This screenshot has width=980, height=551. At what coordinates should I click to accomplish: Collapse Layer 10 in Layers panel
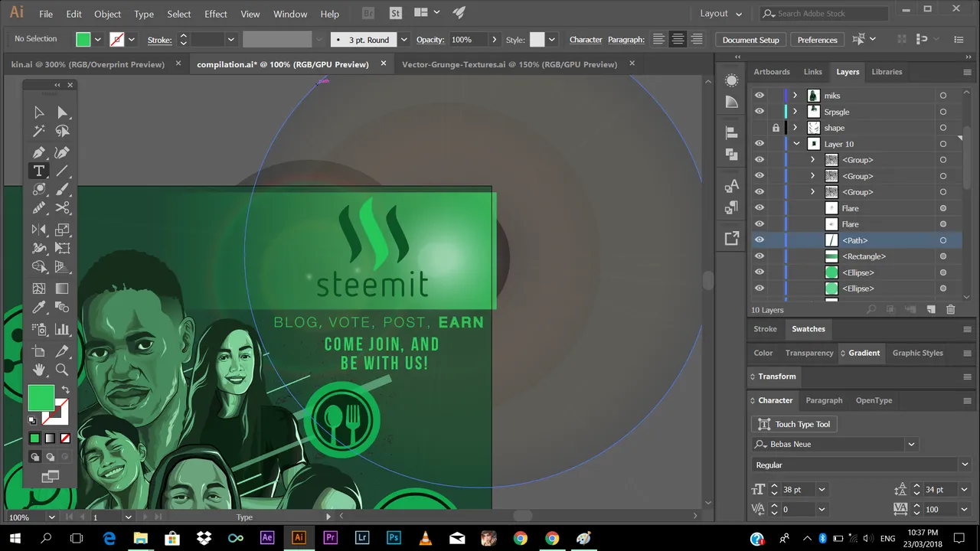pyautogui.click(x=796, y=144)
